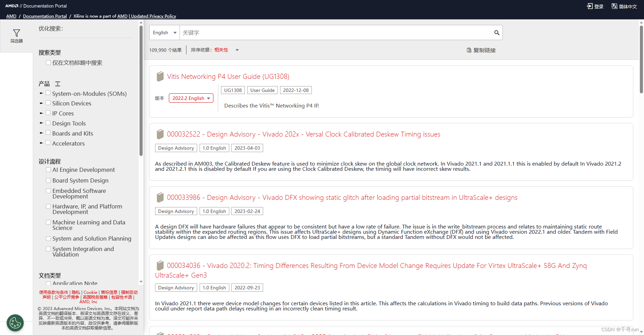Check System and Solution Planning checkbox

pyautogui.click(x=48, y=239)
